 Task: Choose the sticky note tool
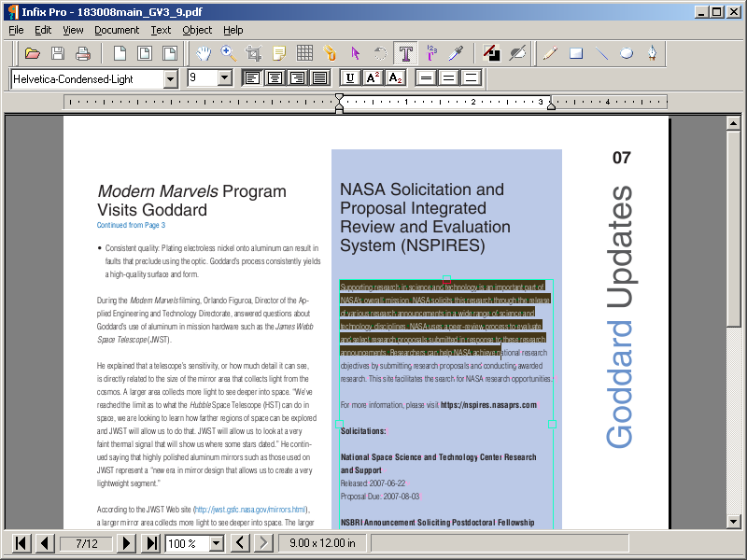point(279,53)
